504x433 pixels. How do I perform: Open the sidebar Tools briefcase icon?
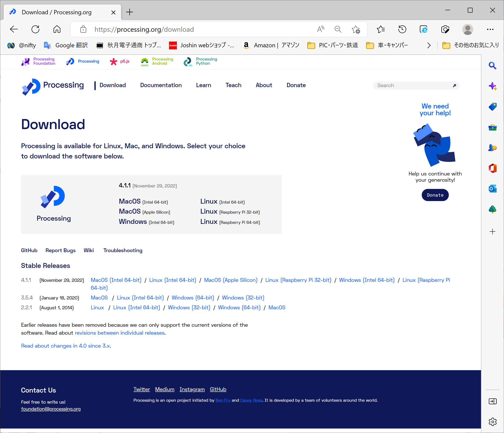pyautogui.click(x=492, y=127)
